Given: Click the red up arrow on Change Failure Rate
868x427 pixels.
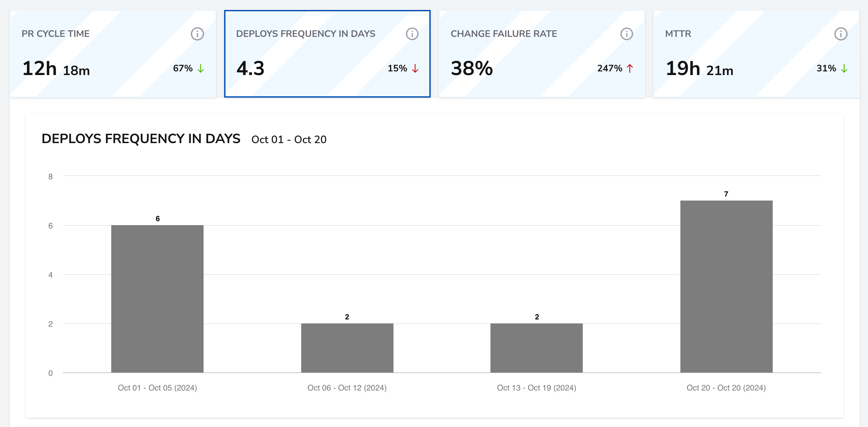Looking at the screenshot, I should 630,68.
